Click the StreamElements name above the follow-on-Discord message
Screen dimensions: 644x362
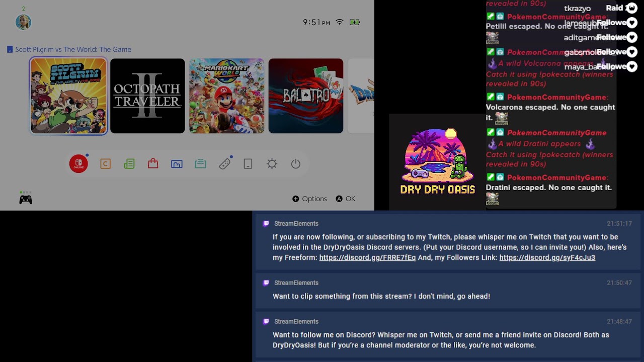coord(296,322)
